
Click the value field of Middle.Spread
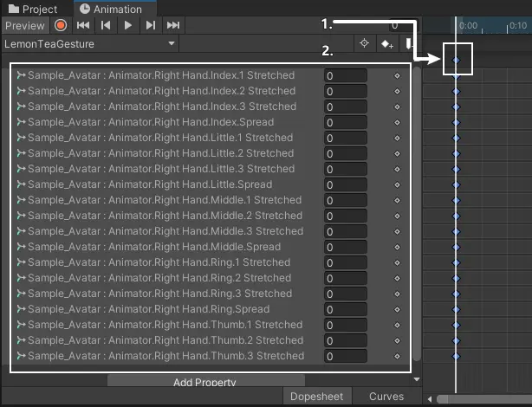tap(346, 248)
